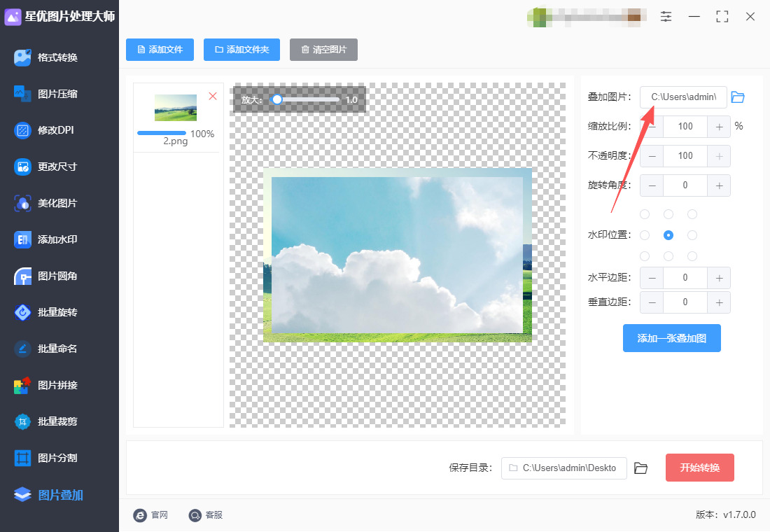Screen dimensions: 770x532
Task: Click the 叠加图片 path input field
Action: coord(683,97)
